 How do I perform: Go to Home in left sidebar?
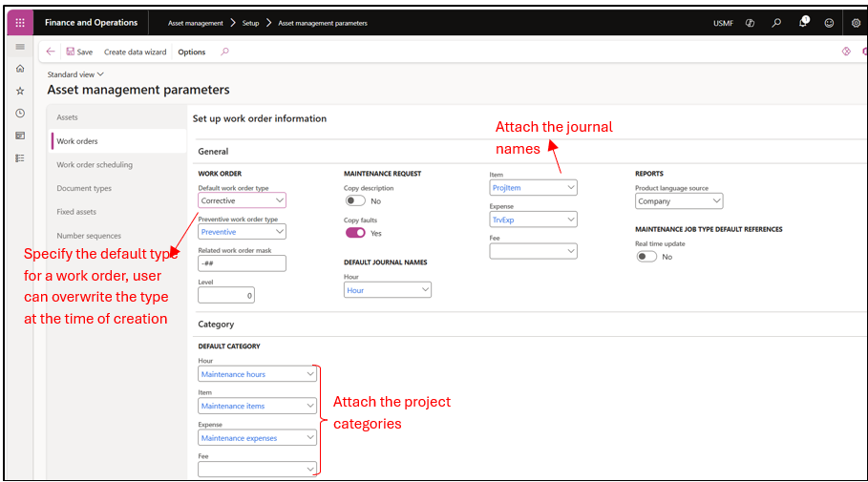click(20, 69)
